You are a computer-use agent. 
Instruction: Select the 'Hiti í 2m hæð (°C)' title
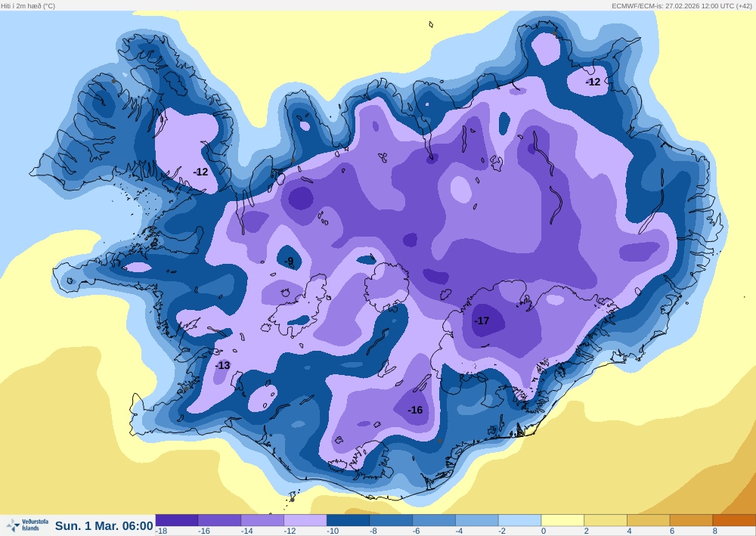coord(28,6)
